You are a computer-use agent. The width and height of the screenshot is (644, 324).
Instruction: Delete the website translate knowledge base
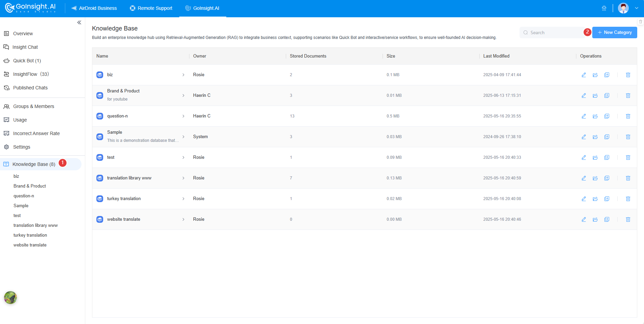628,219
